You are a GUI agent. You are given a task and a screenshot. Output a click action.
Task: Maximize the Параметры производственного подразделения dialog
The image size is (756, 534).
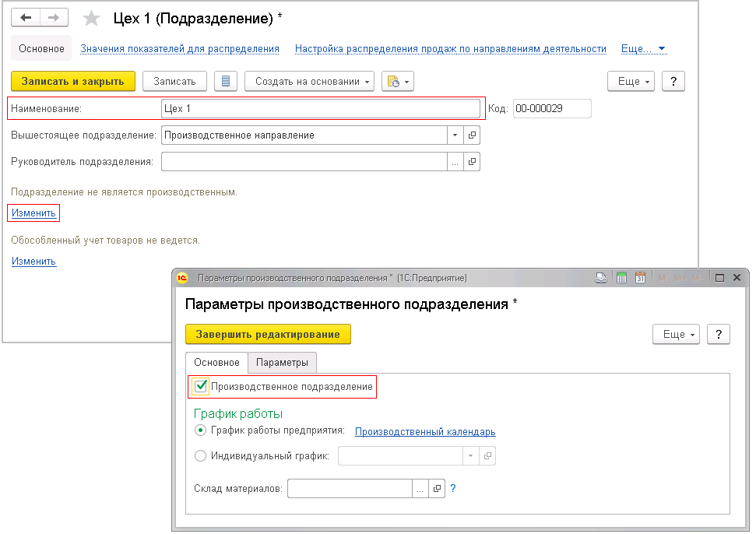pos(720,278)
